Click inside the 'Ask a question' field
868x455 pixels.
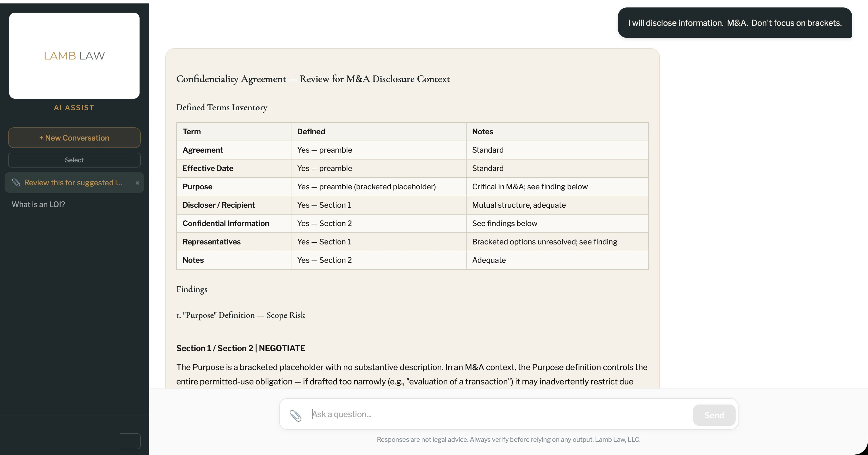click(x=472, y=414)
